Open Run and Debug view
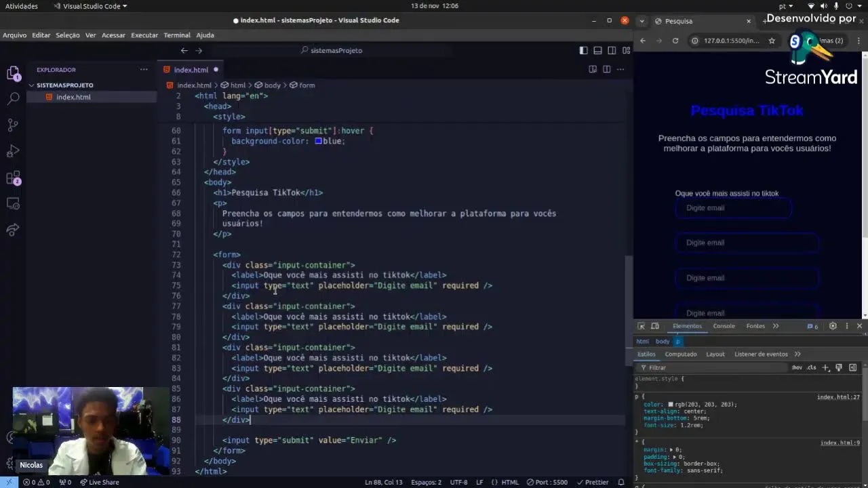 pyautogui.click(x=13, y=151)
